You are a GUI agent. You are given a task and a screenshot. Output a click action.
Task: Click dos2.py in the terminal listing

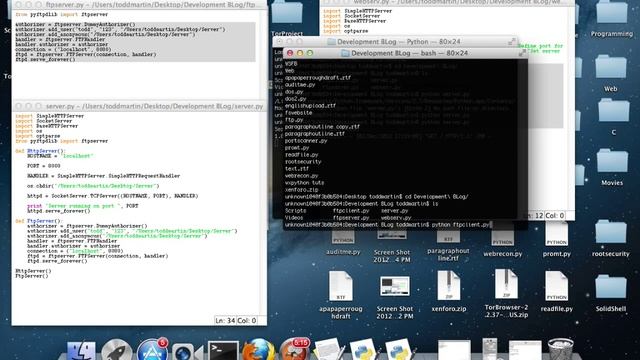point(296,99)
